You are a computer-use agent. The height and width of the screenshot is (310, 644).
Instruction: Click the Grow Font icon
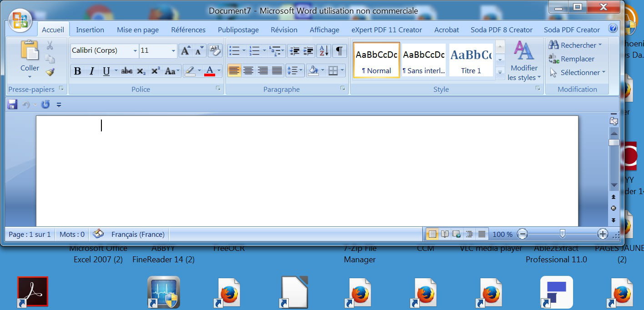pos(185,50)
